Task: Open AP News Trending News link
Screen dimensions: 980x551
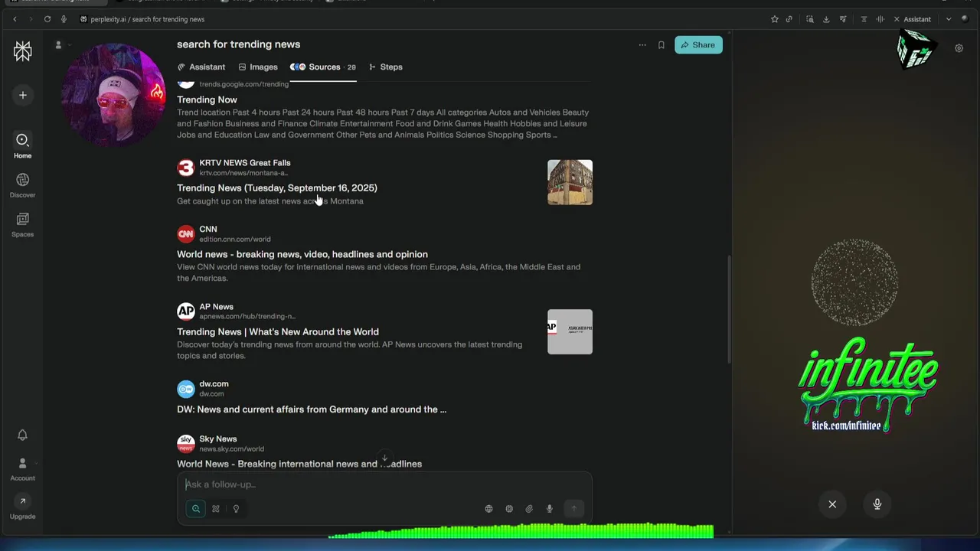Action: click(x=278, y=331)
